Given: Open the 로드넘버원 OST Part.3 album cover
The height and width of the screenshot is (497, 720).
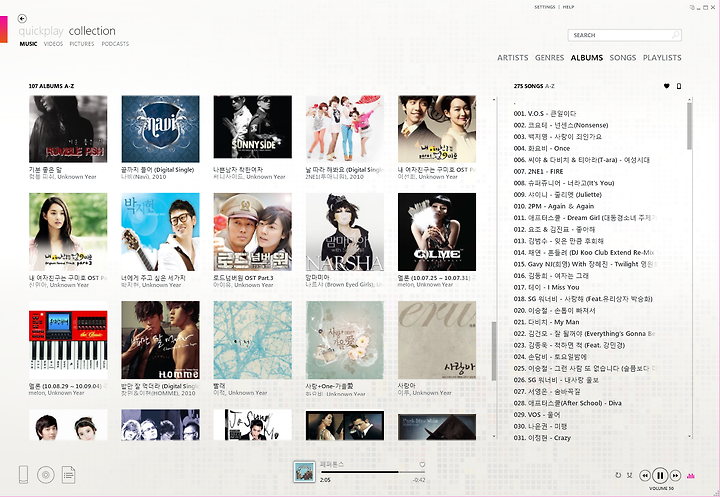Looking at the screenshot, I should pos(253,232).
